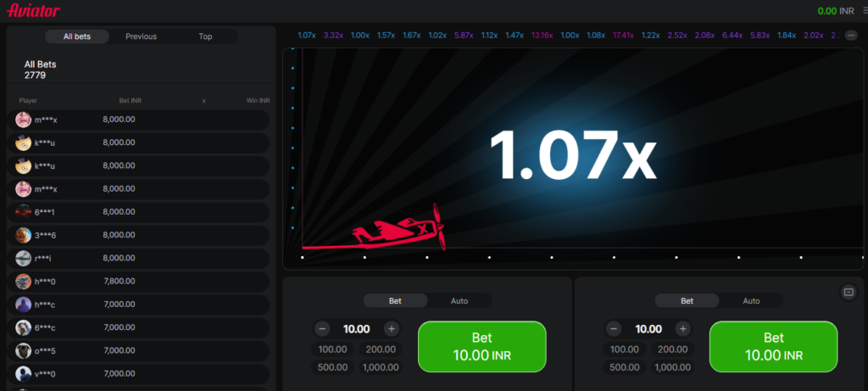Image resolution: width=868 pixels, height=391 pixels.
Task: Choose the 500.00 quick amount in the left panel
Action: pos(332,367)
